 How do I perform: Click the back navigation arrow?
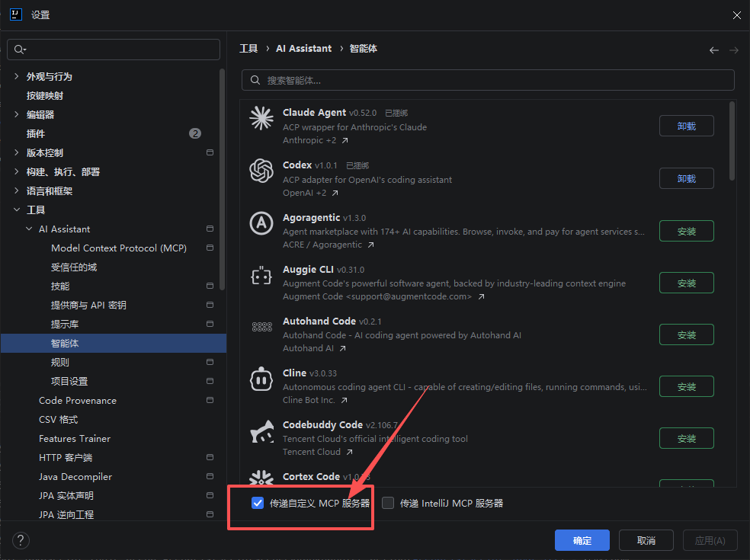(x=714, y=50)
